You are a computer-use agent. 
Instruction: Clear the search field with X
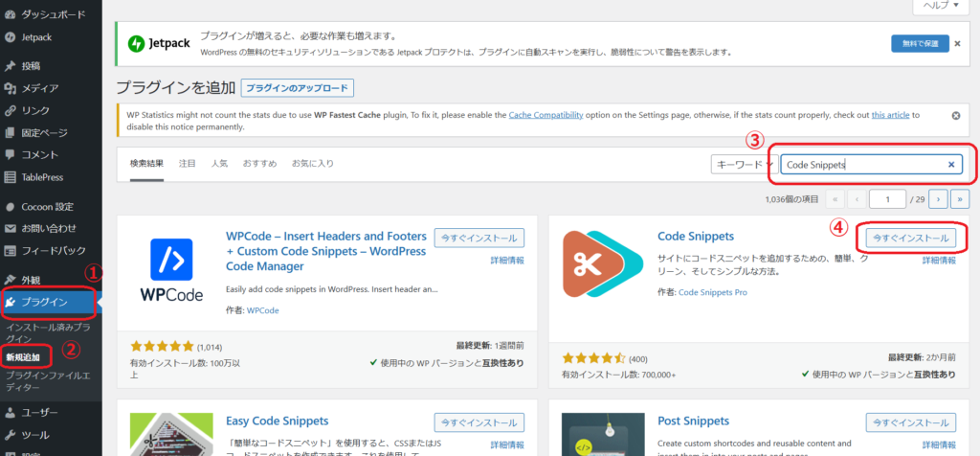click(x=951, y=165)
